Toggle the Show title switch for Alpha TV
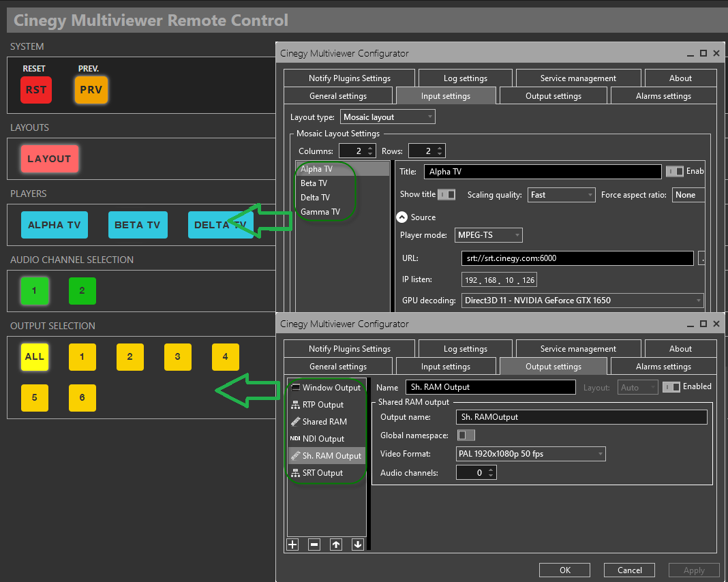 click(448, 194)
